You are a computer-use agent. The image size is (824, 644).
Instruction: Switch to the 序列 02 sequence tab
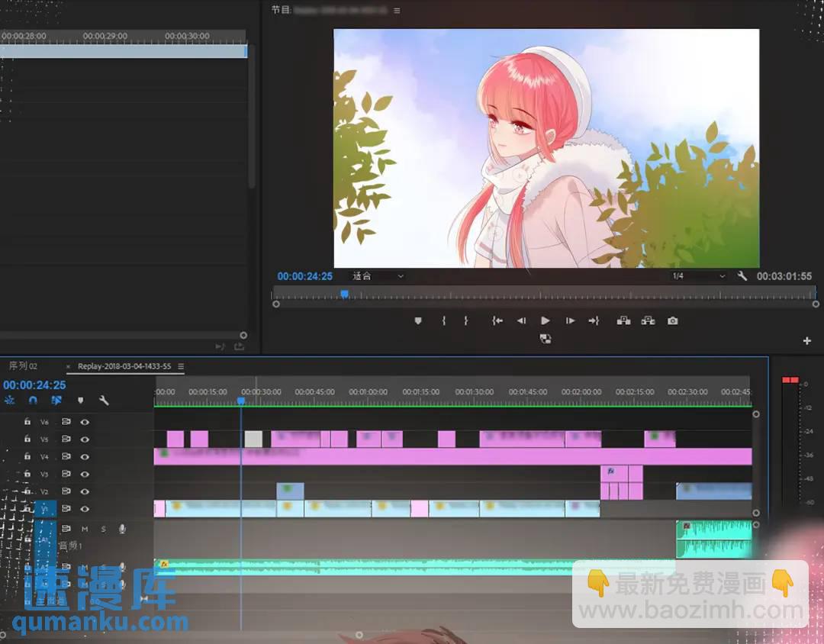(x=23, y=366)
